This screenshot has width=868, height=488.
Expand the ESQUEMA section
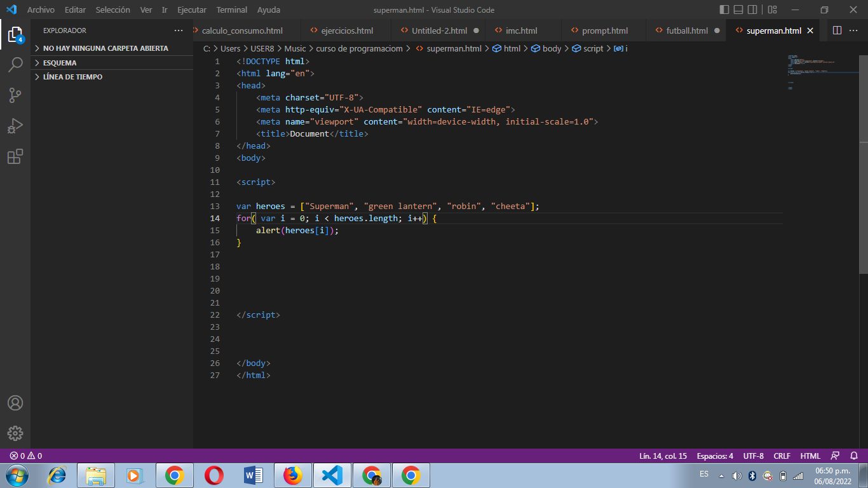(x=111, y=63)
